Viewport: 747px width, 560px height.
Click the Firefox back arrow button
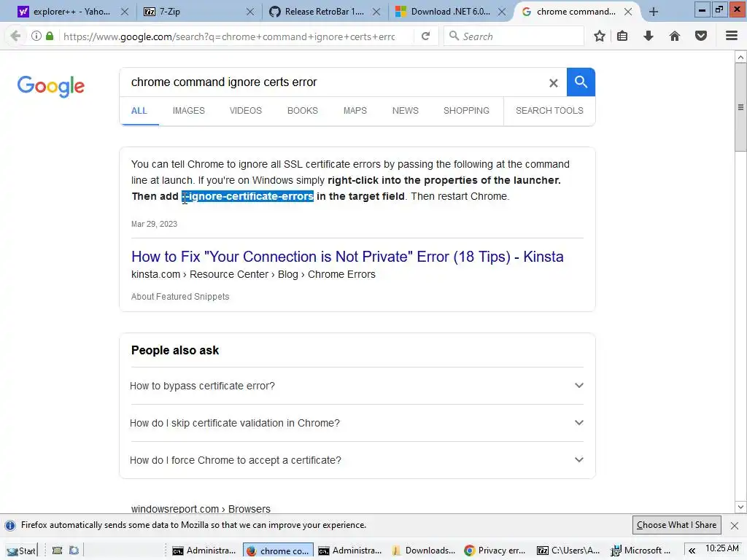pyautogui.click(x=15, y=36)
